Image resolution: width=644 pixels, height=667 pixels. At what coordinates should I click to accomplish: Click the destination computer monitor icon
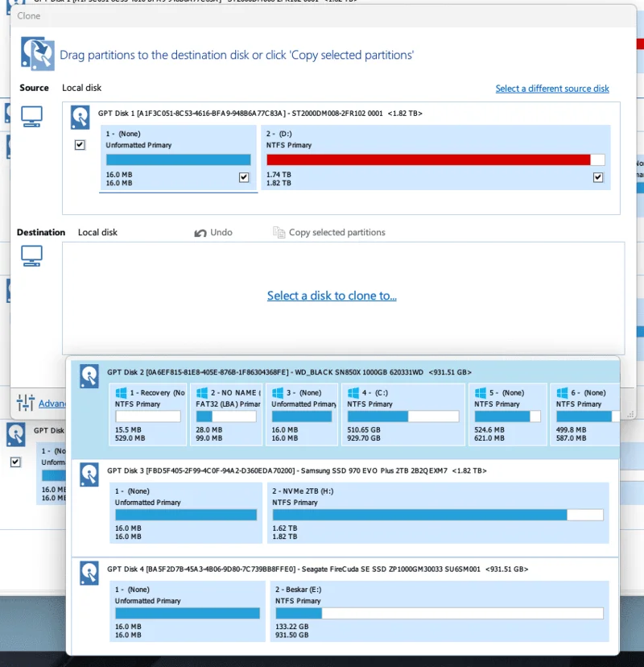[x=31, y=256]
